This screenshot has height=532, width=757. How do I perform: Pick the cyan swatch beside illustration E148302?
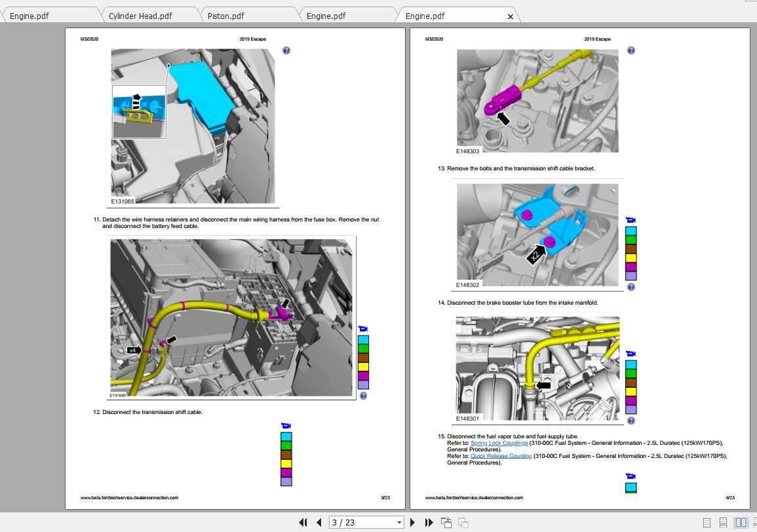click(x=631, y=231)
